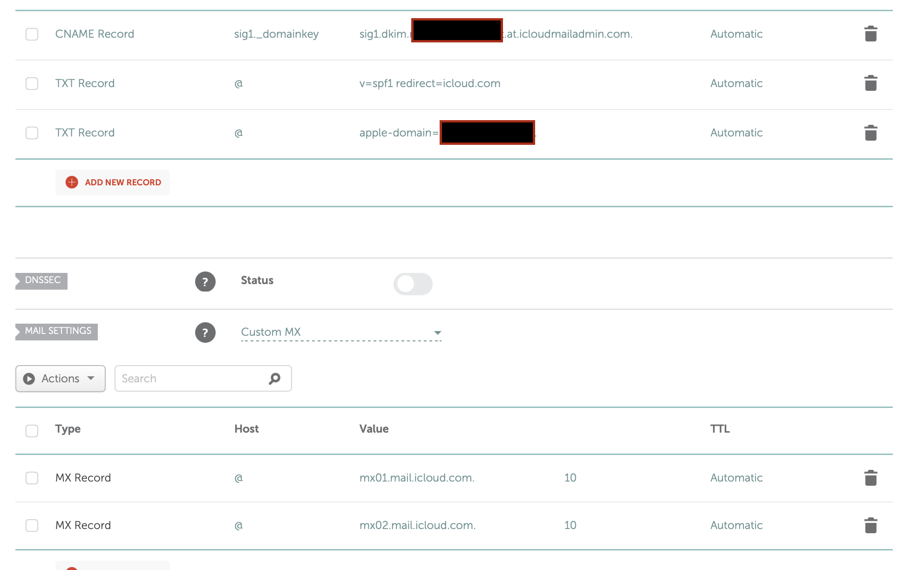
Task: Check the mx02 MX Record checkbox
Action: coord(32,525)
